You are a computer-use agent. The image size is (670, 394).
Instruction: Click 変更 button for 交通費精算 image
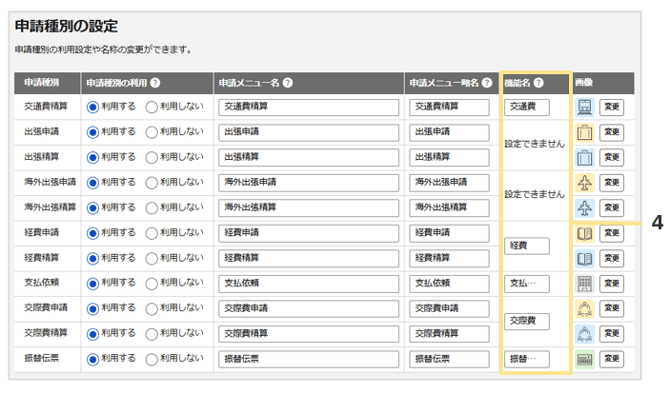(611, 107)
